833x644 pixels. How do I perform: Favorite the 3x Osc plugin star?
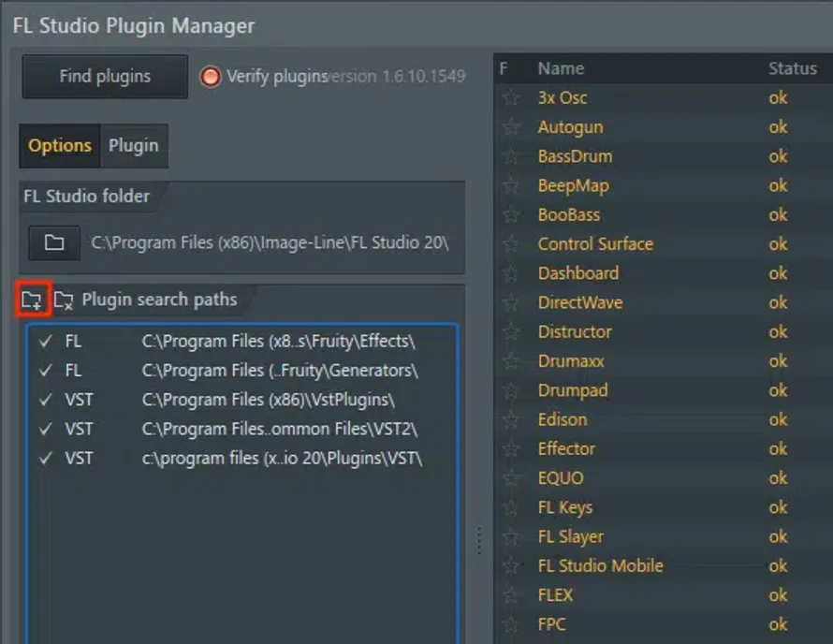[x=511, y=98]
